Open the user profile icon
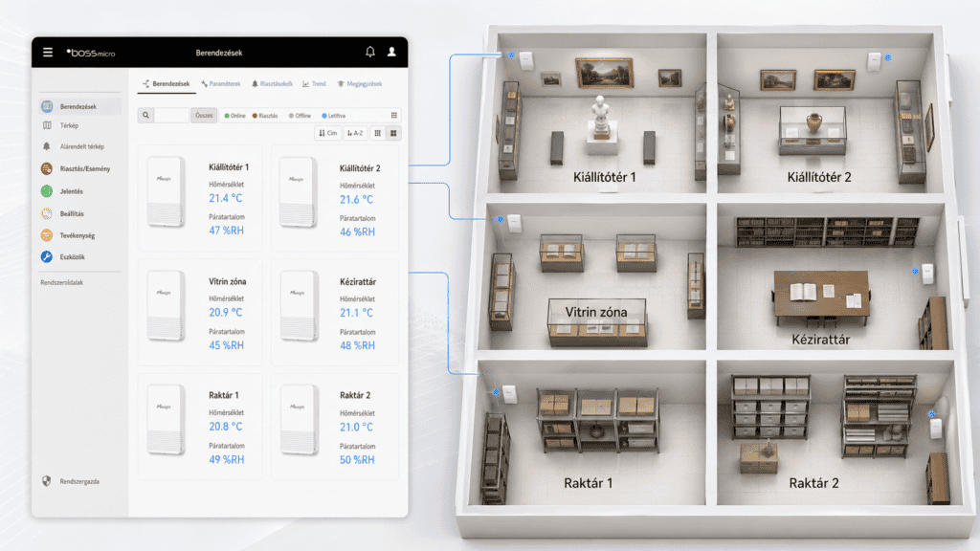 click(391, 52)
